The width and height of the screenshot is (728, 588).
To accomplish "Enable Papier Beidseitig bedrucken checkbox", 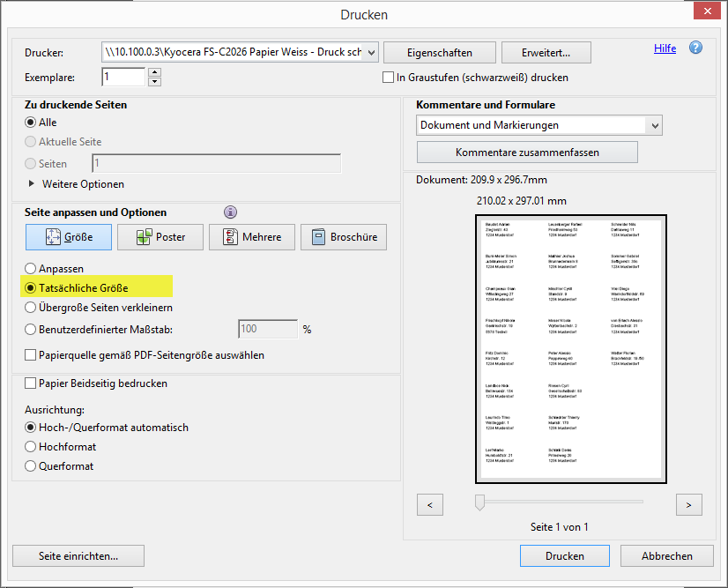I will point(32,383).
